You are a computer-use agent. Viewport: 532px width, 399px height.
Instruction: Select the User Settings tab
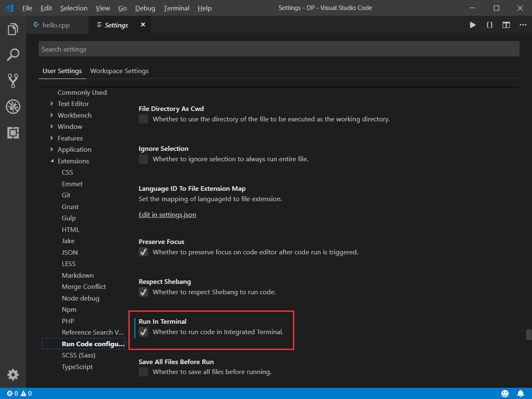click(x=62, y=71)
